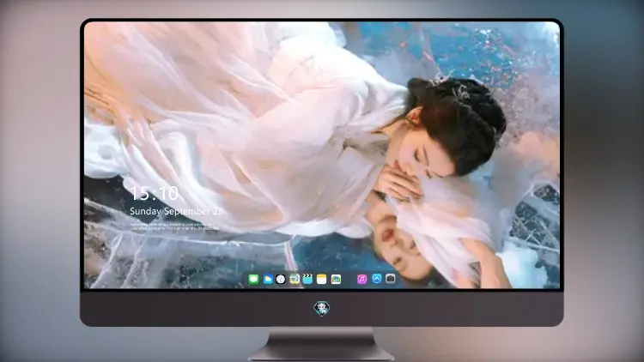This screenshot has width=644, height=362.
Task: Open the Clock app in dock
Action: 281,280
